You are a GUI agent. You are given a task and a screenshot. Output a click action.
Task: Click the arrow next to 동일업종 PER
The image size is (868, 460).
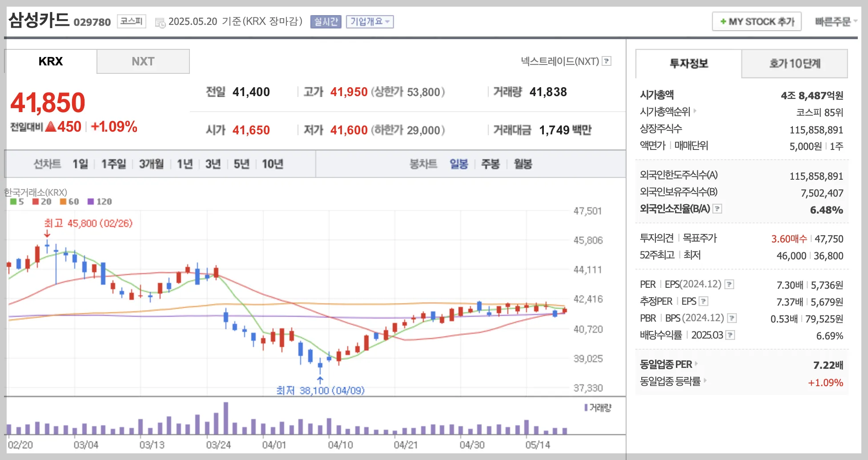pos(696,363)
